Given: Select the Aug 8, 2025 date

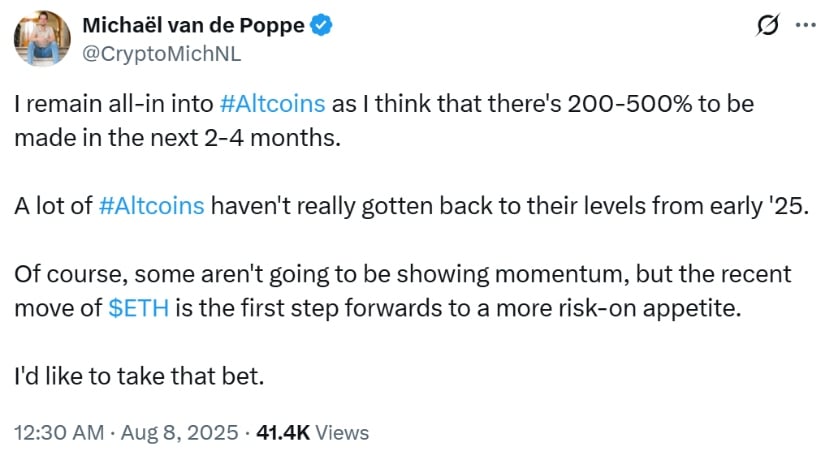Looking at the screenshot, I should [179, 433].
